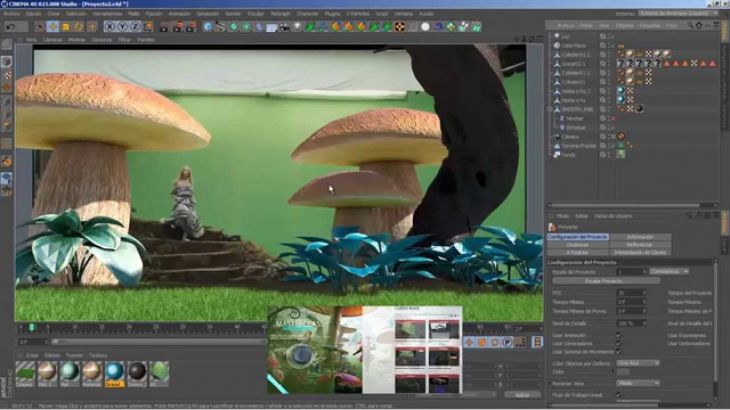Click first question-mark missing material tag
This screenshot has width=730, height=410.
pos(621,64)
